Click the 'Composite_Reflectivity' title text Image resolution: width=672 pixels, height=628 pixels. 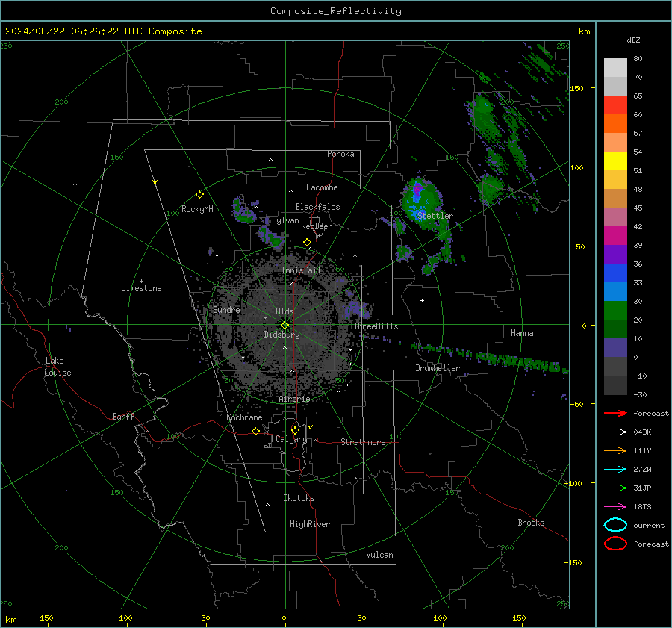coord(336,11)
